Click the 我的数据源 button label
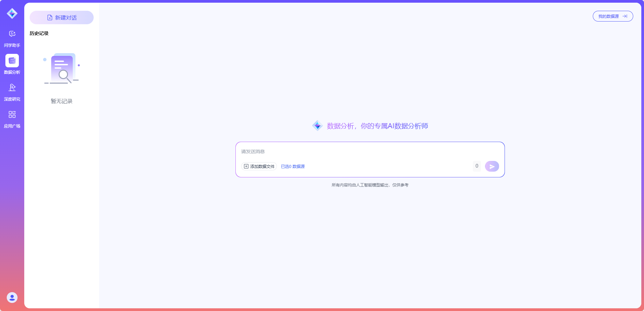This screenshot has height=311, width=644. pos(608,16)
